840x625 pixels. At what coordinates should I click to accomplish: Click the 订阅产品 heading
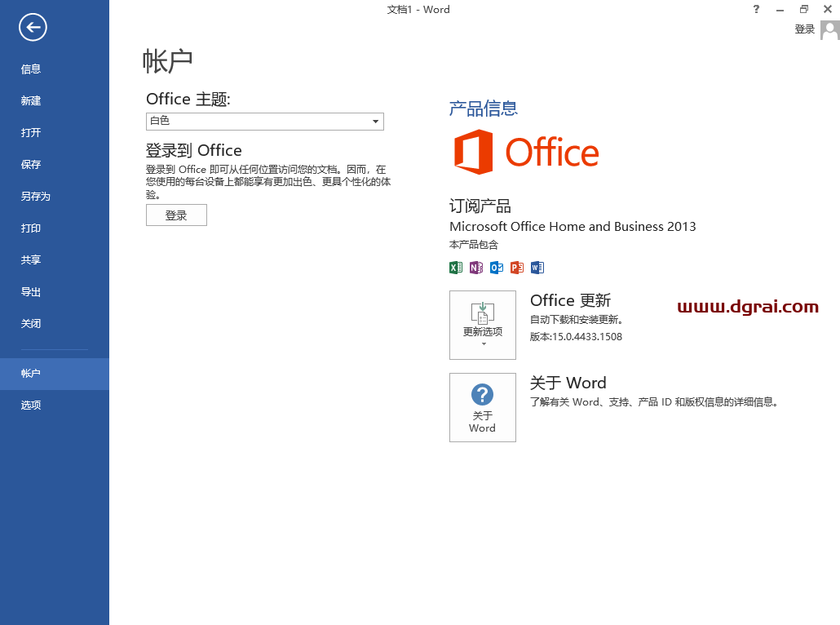pyautogui.click(x=480, y=206)
